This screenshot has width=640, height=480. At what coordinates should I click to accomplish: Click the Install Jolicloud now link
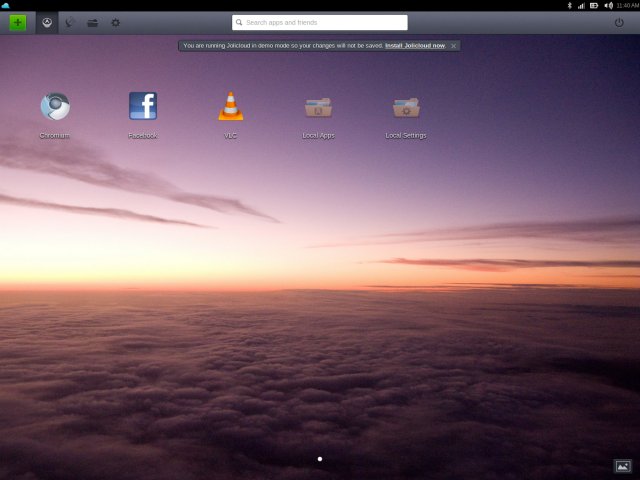click(x=415, y=46)
